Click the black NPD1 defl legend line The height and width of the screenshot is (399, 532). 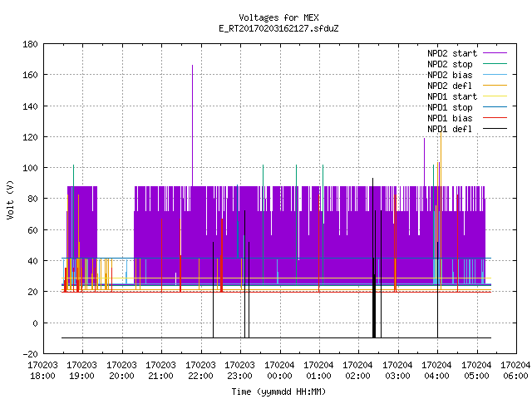(495, 129)
